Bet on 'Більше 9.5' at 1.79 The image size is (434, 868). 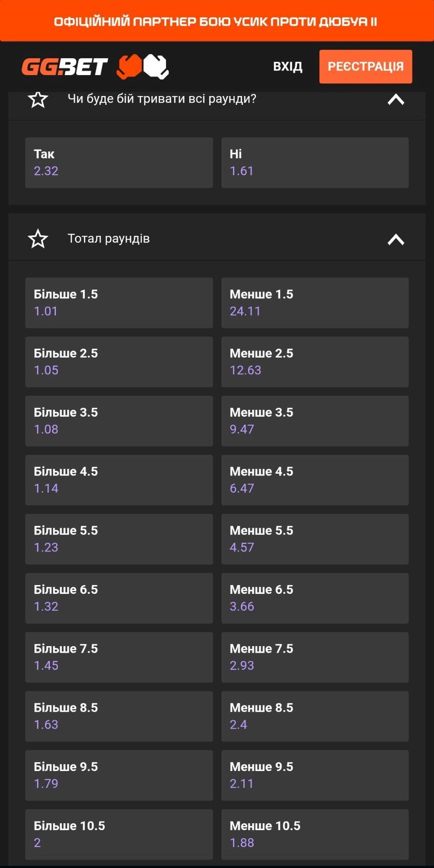click(119, 776)
